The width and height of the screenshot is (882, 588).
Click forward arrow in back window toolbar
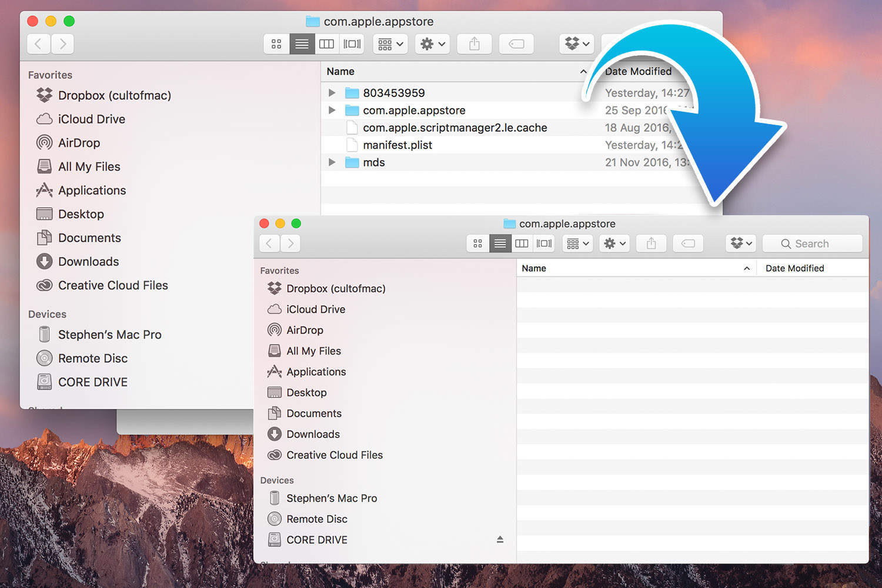pyautogui.click(x=63, y=44)
